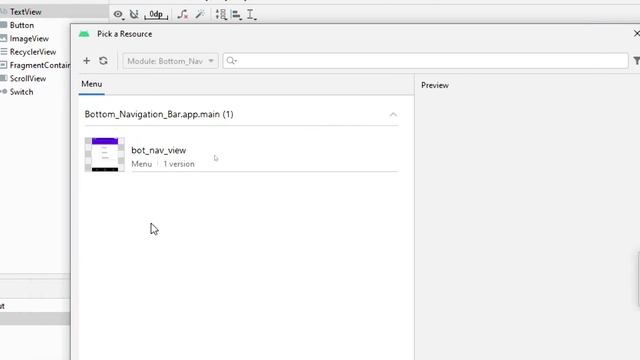Select ImageView in the palette
This screenshot has width=640, height=360.
coord(29,39)
